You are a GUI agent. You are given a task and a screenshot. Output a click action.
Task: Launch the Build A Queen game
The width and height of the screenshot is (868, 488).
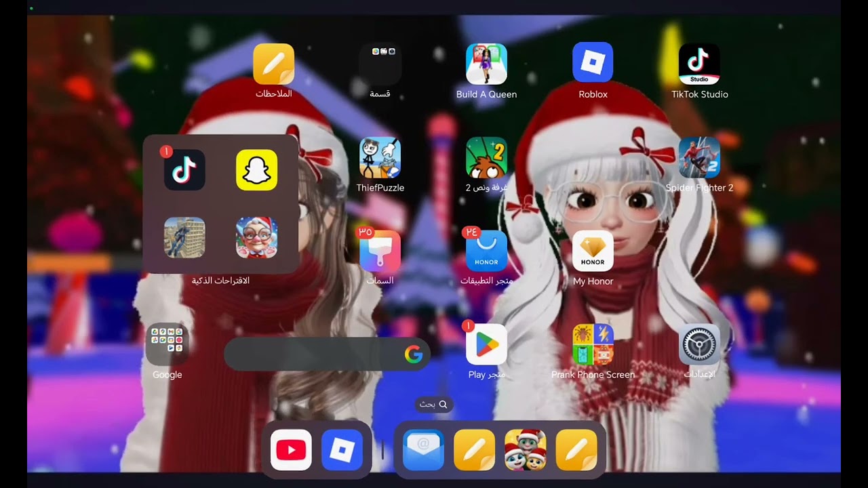click(486, 64)
